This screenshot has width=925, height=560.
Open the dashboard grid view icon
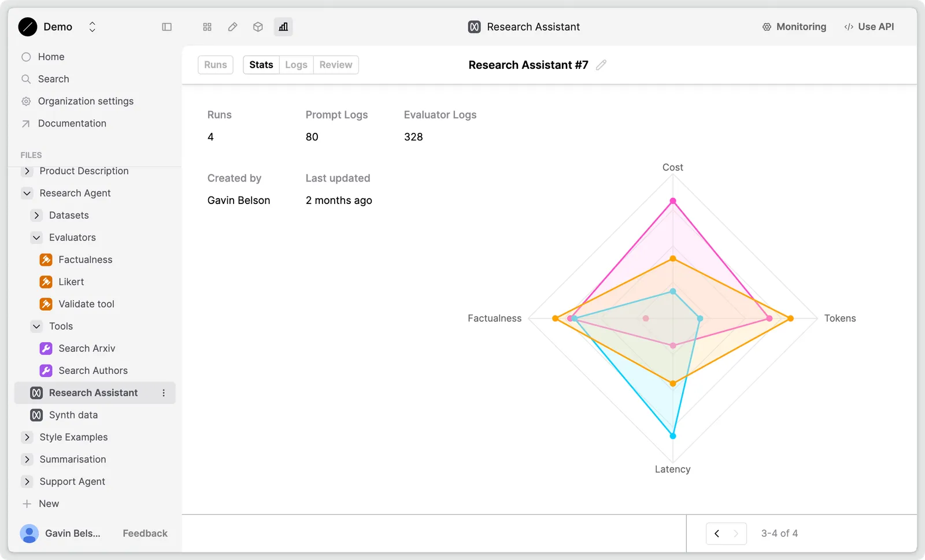pyautogui.click(x=207, y=27)
